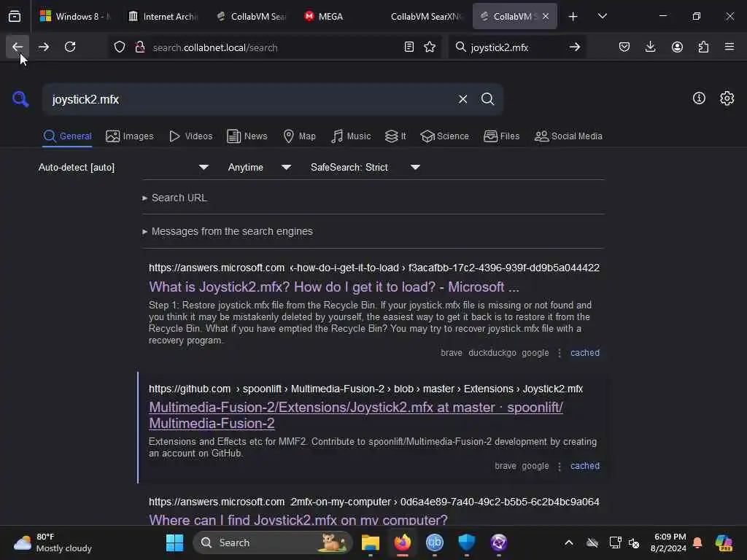Image resolution: width=747 pixels, height=560 pixels.
Task: Open the language Auto-detect dropdown
Action: point(123,167)
